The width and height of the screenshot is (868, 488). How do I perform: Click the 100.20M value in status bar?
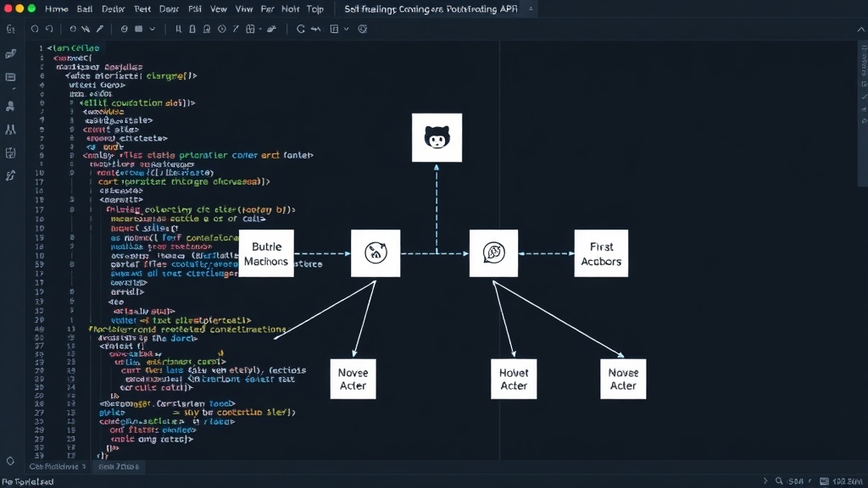click(x=847, y=481)
